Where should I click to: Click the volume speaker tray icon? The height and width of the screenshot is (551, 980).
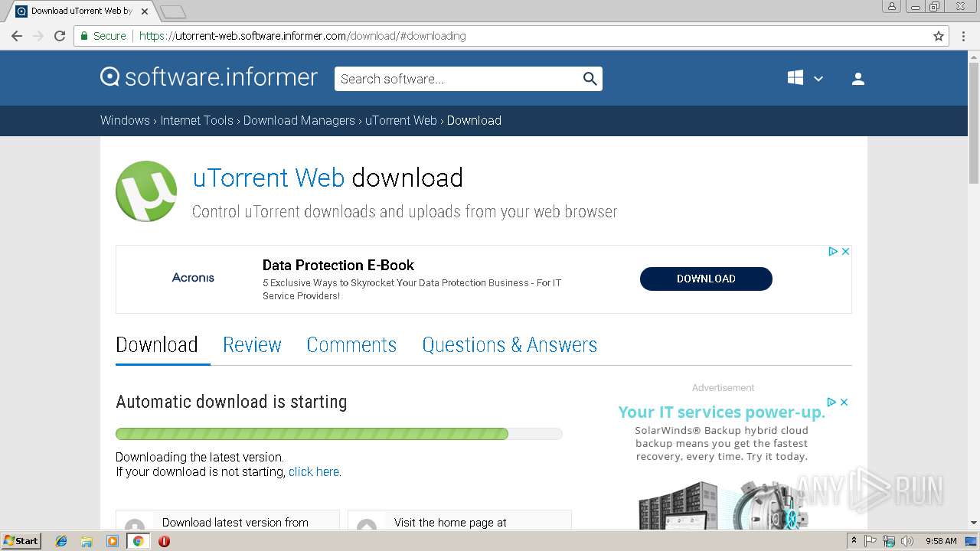pos(906,541)
